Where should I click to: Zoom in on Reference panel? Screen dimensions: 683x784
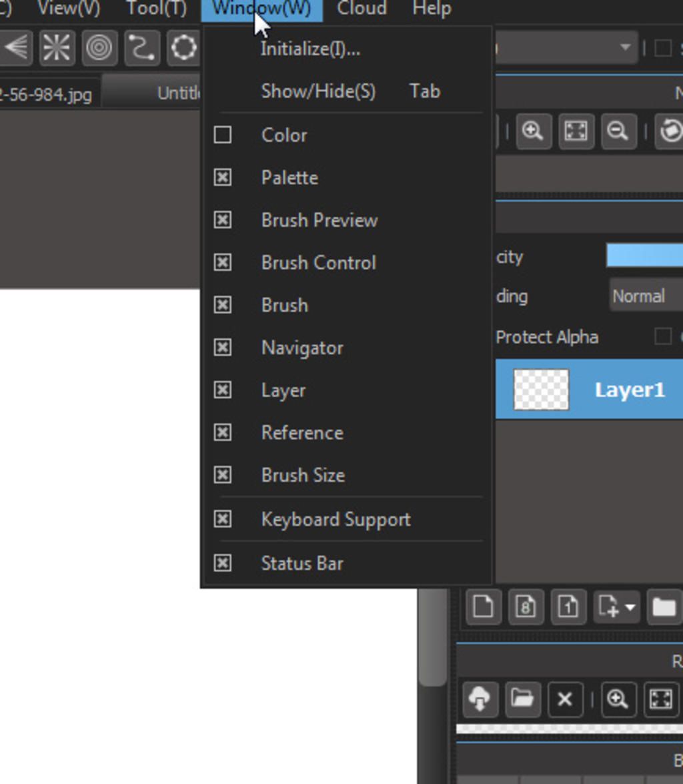click(x=618, y=699)
